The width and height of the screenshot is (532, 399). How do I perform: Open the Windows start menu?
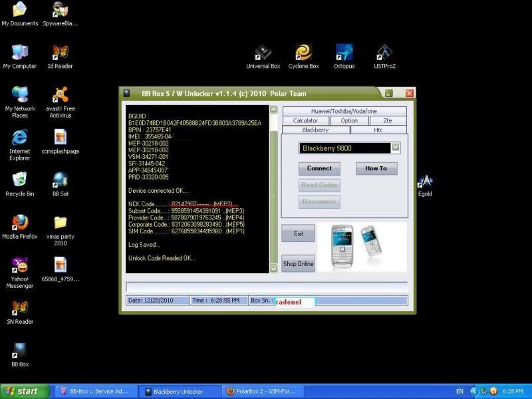[25, 391]
